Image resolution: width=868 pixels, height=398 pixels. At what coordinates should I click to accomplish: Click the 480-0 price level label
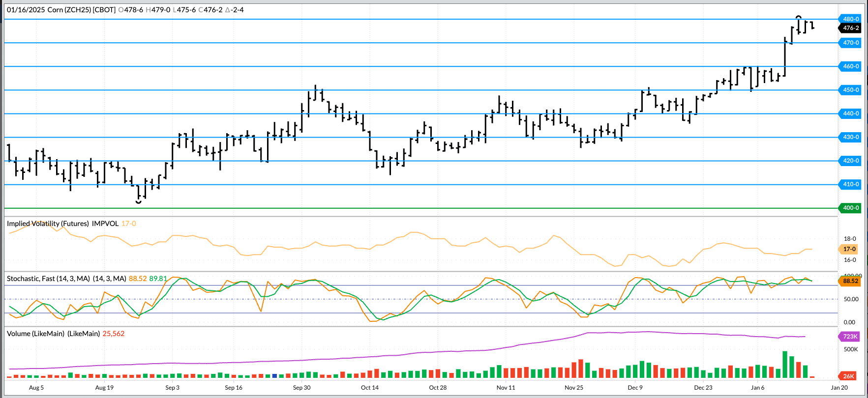(x=850, y=19)
